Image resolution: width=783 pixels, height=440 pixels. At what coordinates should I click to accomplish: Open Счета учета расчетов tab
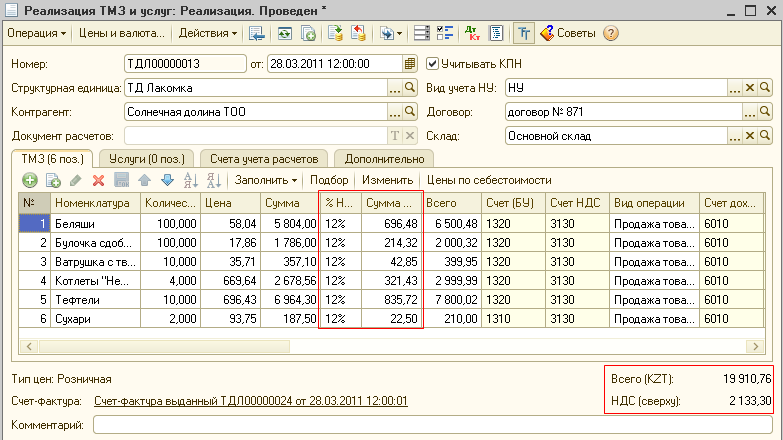click(x=264, y=158)
